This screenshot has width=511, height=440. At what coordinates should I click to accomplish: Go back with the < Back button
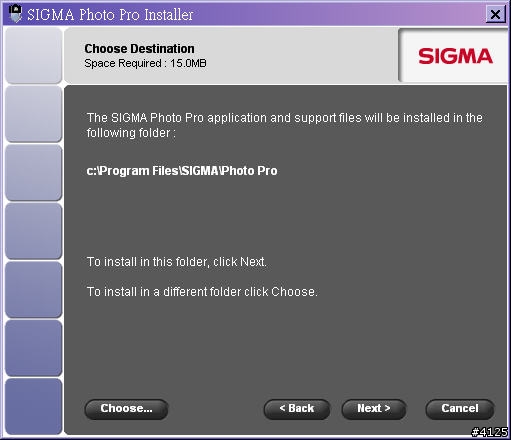(x=297, y=409)
